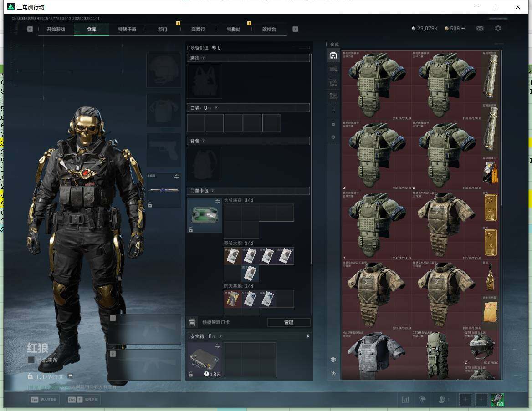Click primary weapon slot 1

[145, 329]
